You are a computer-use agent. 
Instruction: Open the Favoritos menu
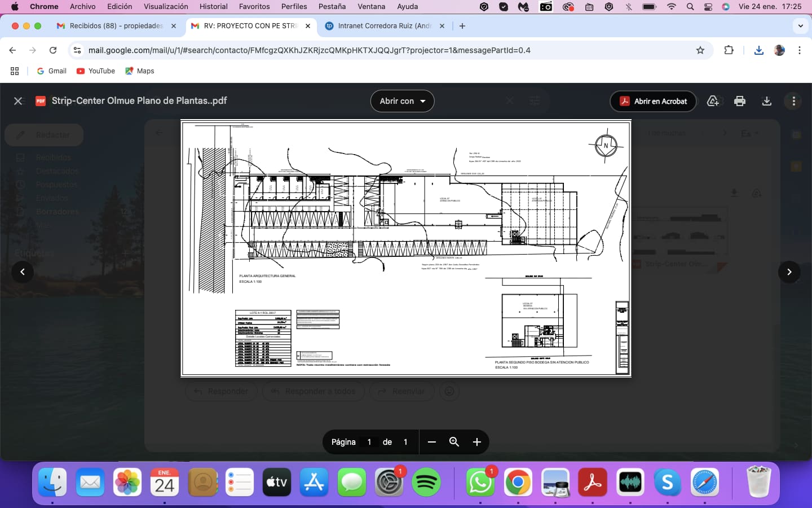[254, 7]
